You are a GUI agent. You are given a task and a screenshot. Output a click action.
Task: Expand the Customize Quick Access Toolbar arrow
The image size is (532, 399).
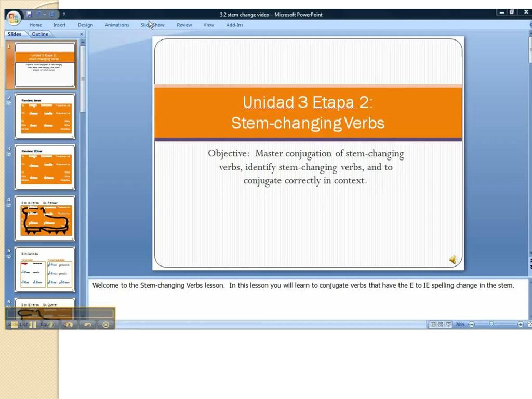(64, 14)
